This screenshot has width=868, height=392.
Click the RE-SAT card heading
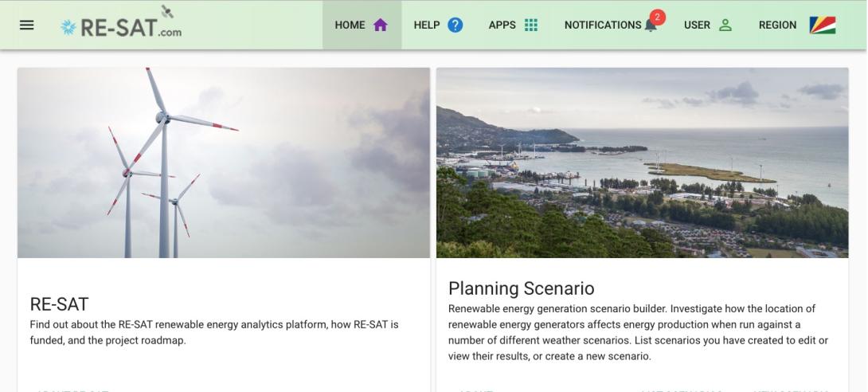[x=59, y=304]
